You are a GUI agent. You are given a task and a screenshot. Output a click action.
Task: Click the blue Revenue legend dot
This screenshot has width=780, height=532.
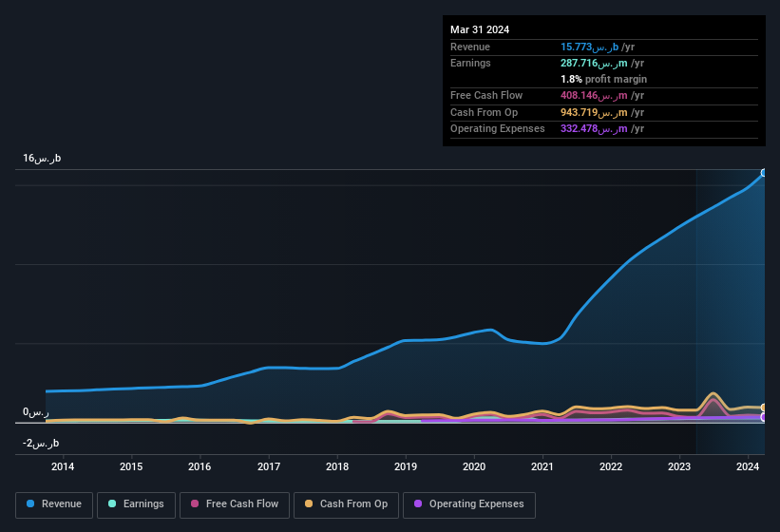tap(31, 504)
